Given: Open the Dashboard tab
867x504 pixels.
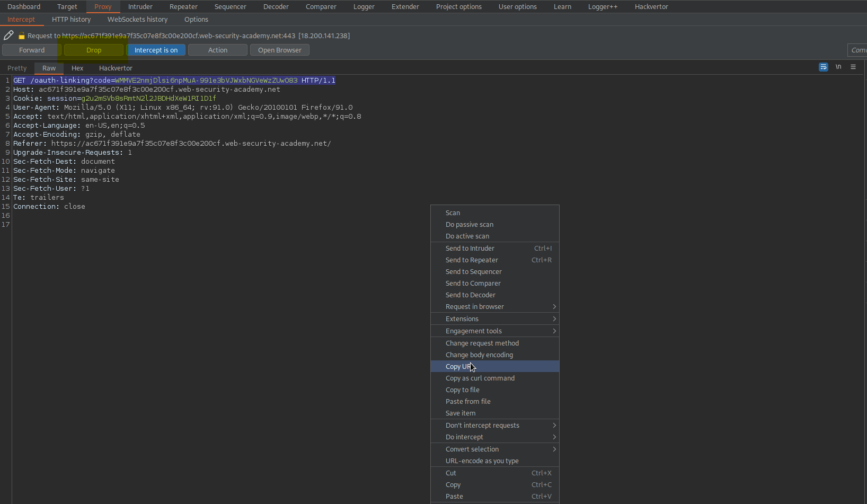Looking at the screenshot, I should pos(24,6).
